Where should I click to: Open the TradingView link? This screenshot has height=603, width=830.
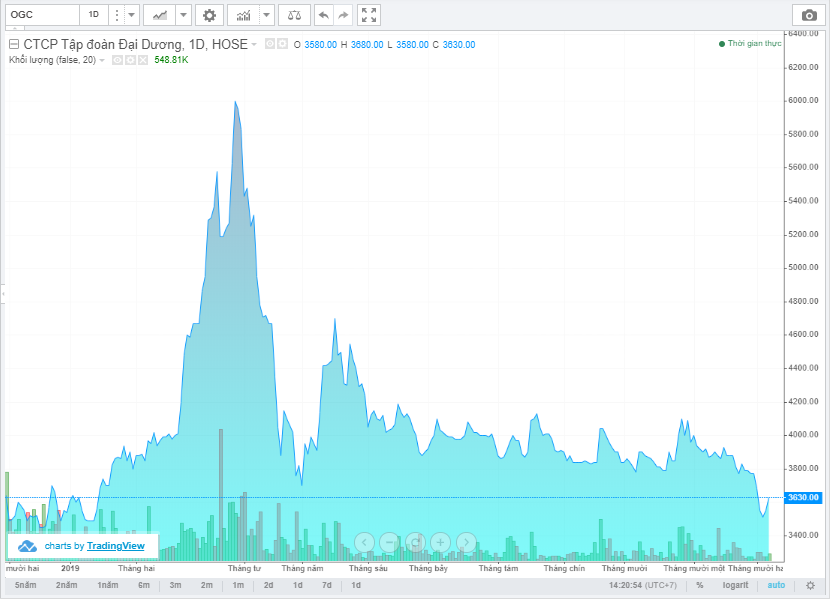pos(115,546)
